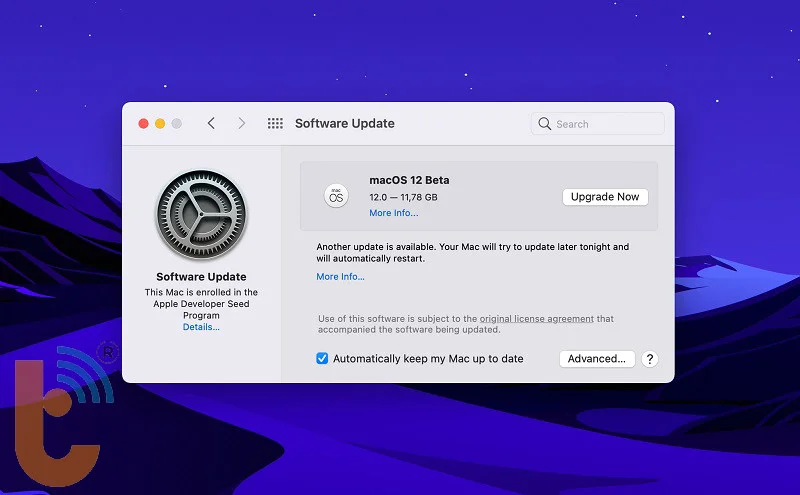Close the Software Update window
The width and height of the screenshot is (800, 495).
pyautogui.click(x=143, y=123)
